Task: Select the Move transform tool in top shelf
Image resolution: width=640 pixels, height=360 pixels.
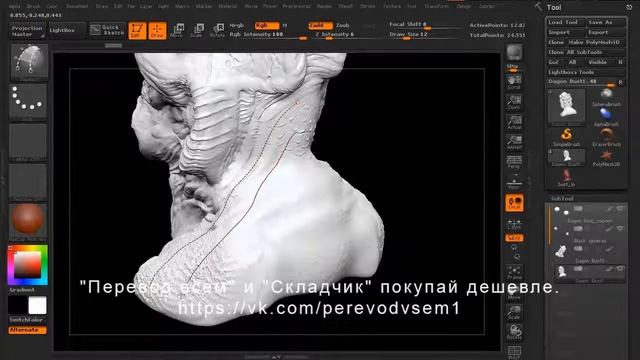Action: [177, 31]
